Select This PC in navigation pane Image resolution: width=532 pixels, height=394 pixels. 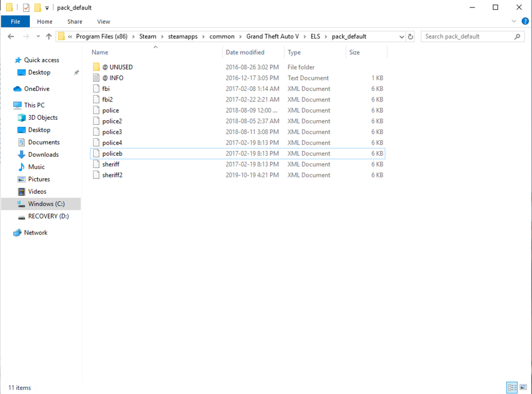point(34,105)
